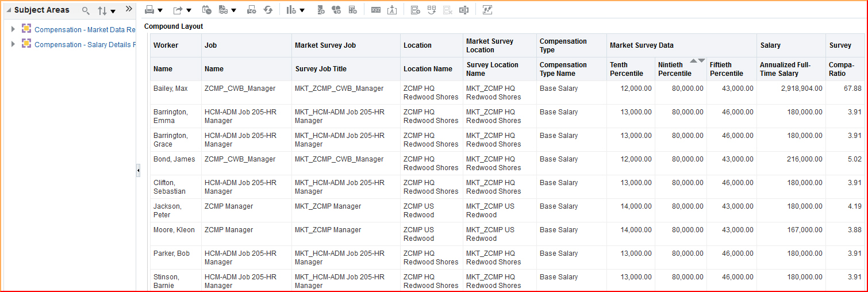
Task: Click the print report icon
Action: pyautogui.click(x=149, y=10)
